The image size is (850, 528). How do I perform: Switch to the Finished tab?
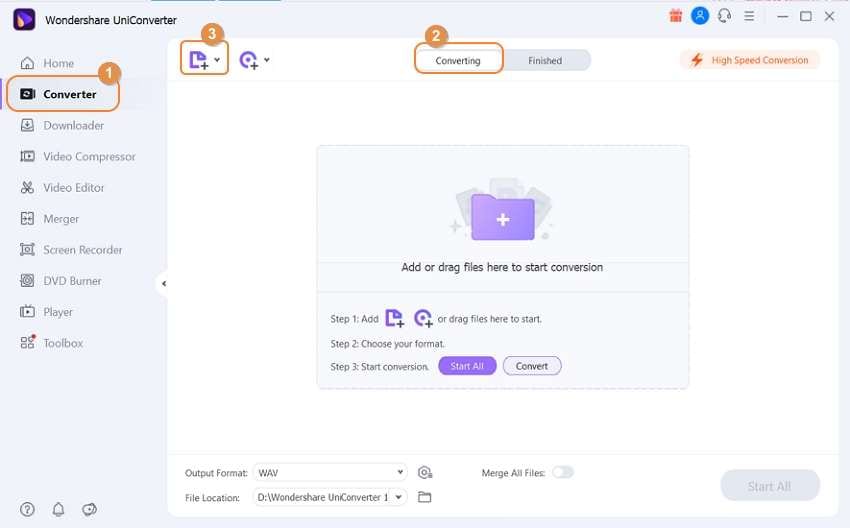545,61
